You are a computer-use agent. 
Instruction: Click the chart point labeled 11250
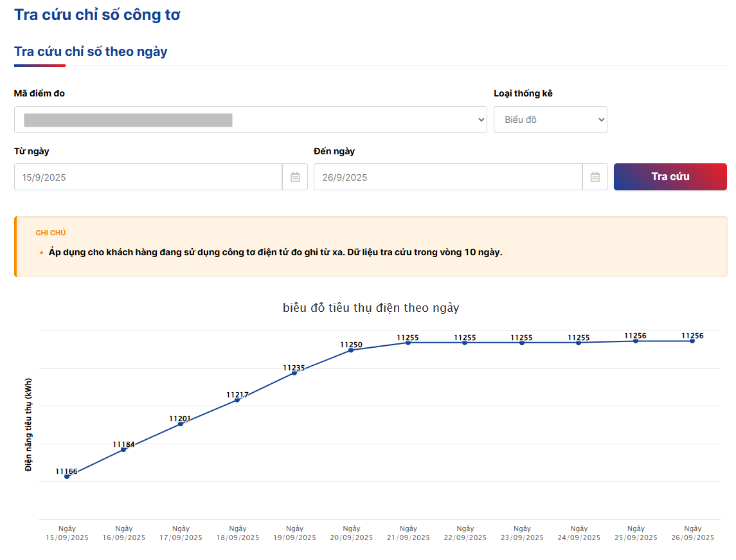351,352
